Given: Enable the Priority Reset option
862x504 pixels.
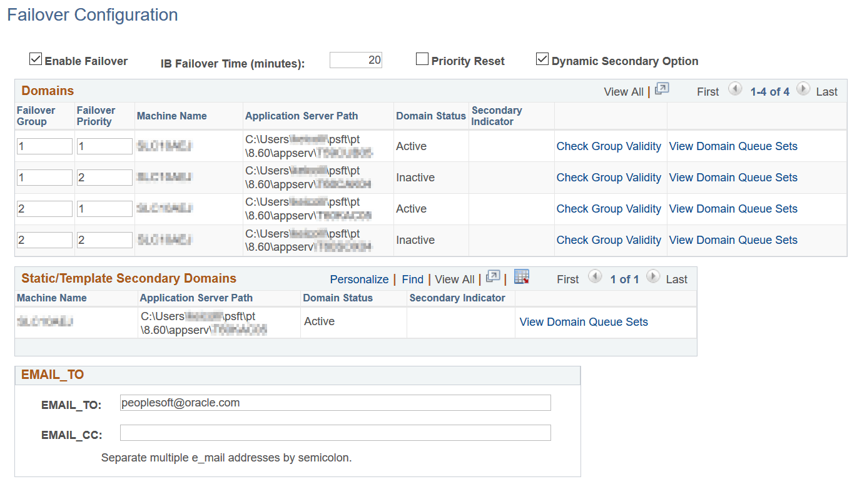Looking at the screenshot, I should pyautogui.click(x=422, y=59).
